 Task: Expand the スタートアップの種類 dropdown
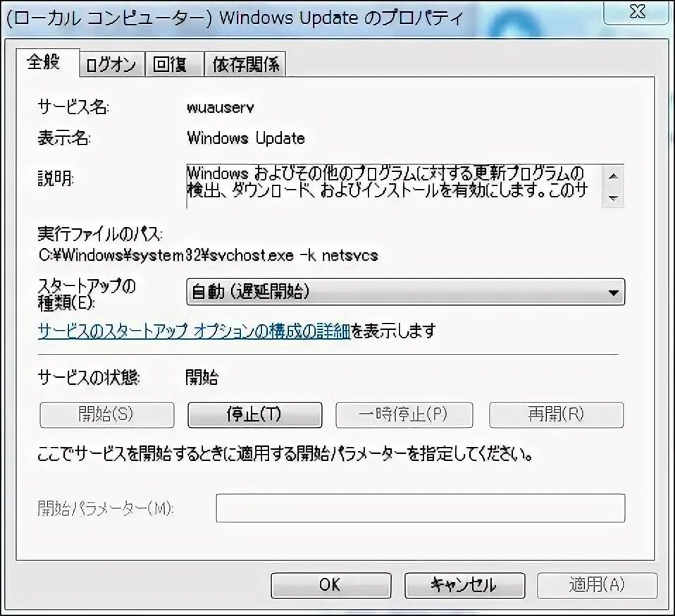[x=406, y=292]
